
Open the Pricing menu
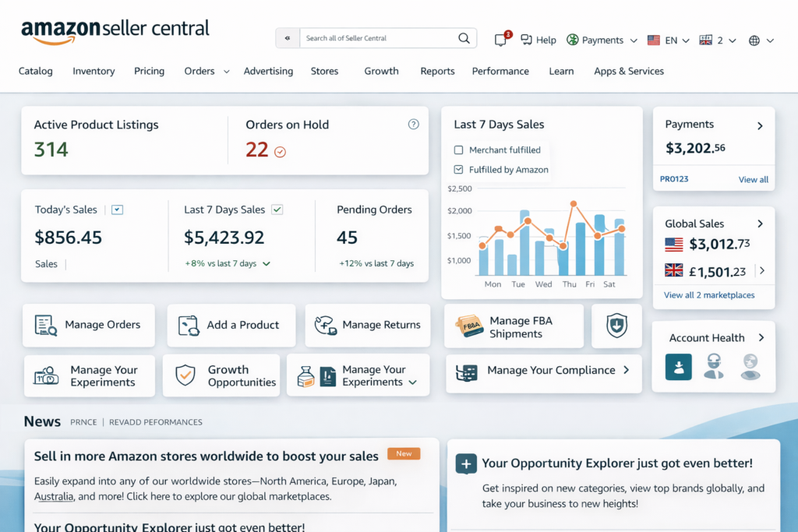click(149, 71)
